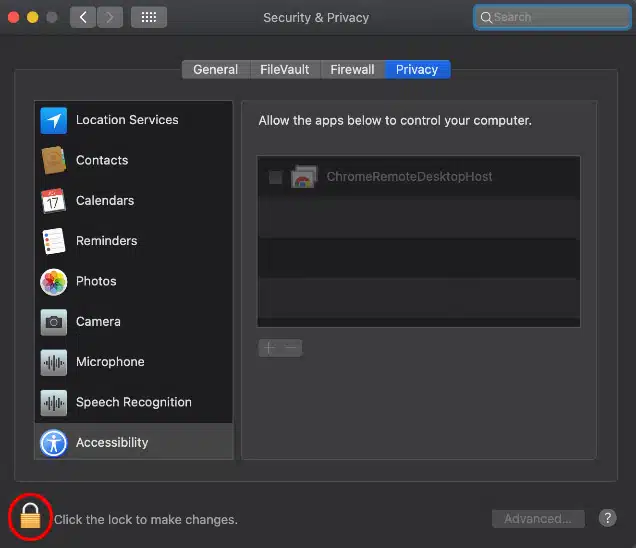The width and height of the screenshot is (636, 548).
Task: Go back with the left chevron
Action: (83, 17)
